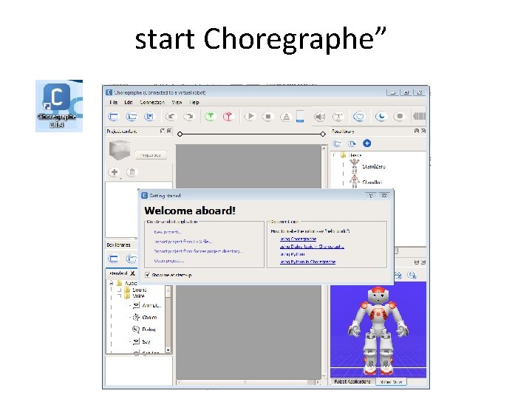Image resolution: width=532 pixels, height=399 pixels.
Task: Click the NAO robot in the 3D view
Action: pyautogui.click(x=378, y=330)
